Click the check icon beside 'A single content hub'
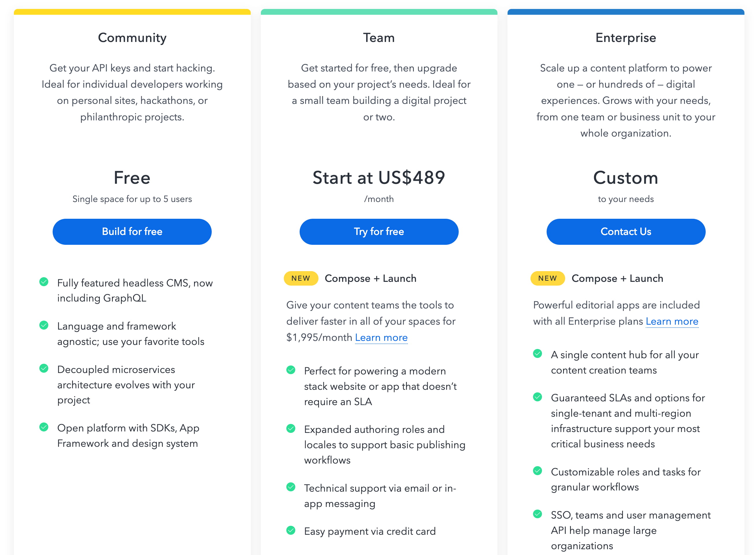The width and height of the screenshot is (756, 555). point(537,353)
